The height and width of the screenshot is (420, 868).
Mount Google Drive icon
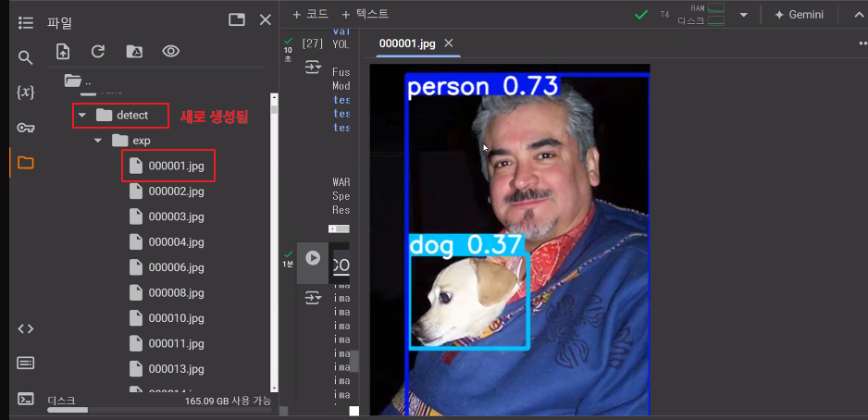coord(134,52)
